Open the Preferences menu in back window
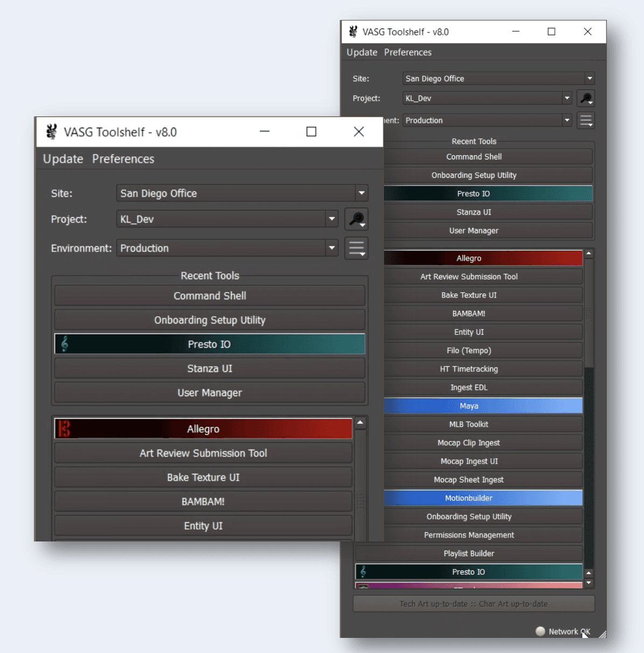 pos(408,52)
